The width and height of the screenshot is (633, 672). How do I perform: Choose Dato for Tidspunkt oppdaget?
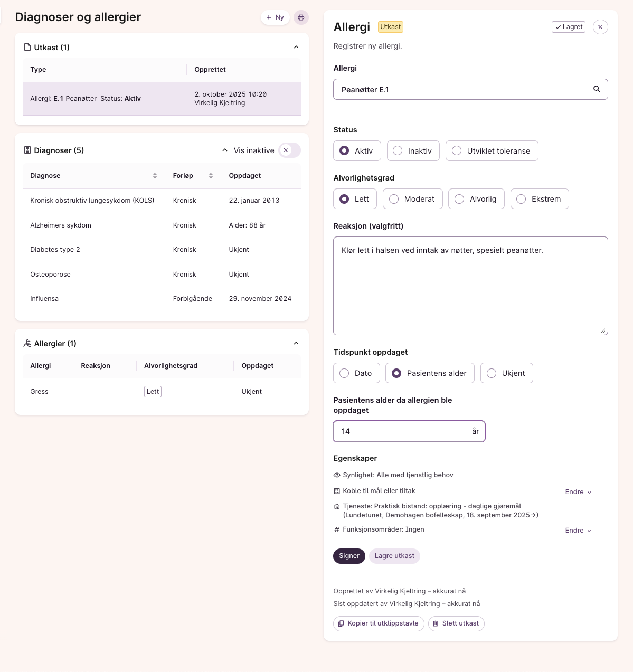(356, 373)
